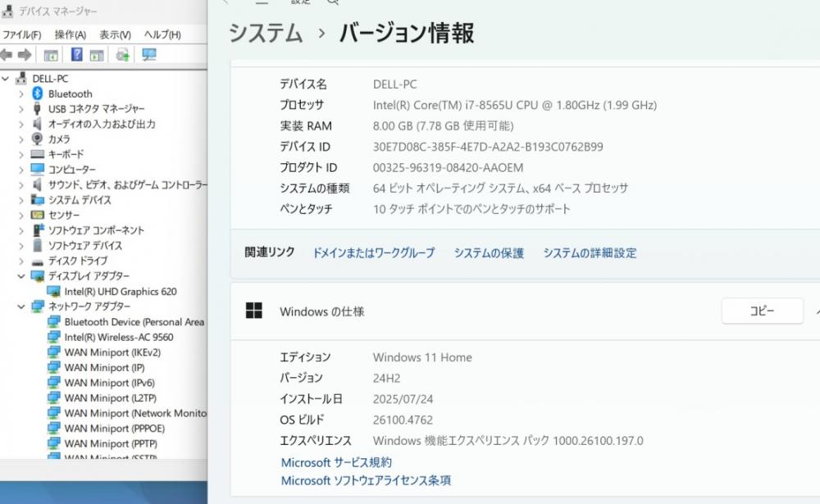Click the Windows 11 Home edition value
Viewport: 820px width, 504px height.
point(422,357)
